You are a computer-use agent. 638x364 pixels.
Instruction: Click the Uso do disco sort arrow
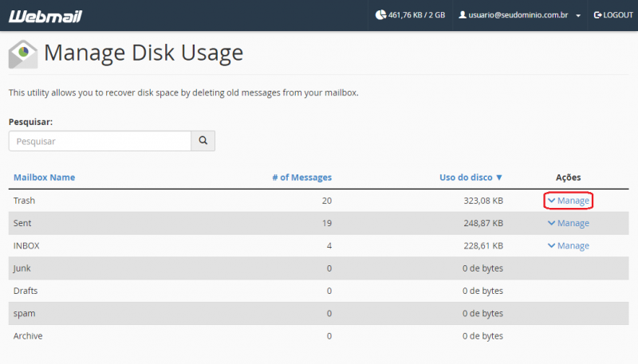tap(499, 178)
